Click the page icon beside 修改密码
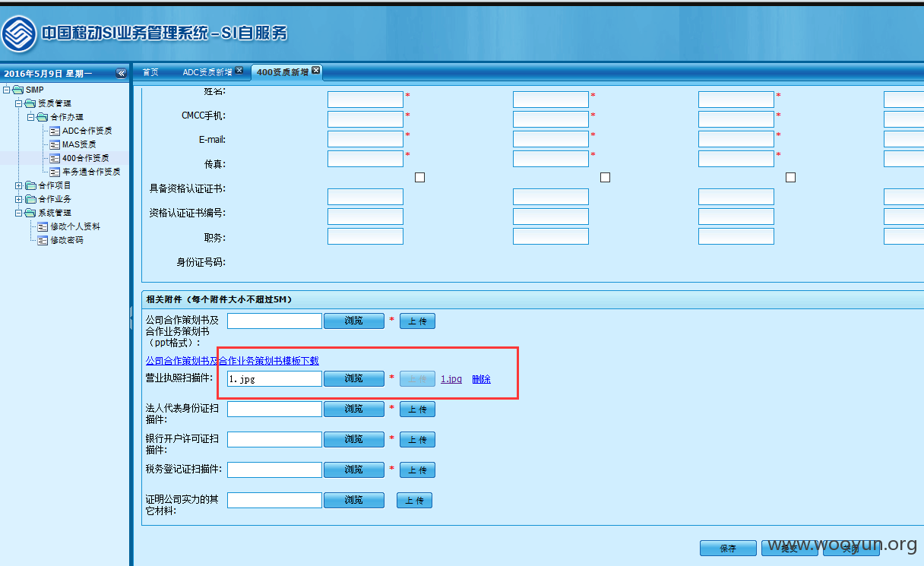This screenshot has width=924, height=566. [x=43, y=240]
